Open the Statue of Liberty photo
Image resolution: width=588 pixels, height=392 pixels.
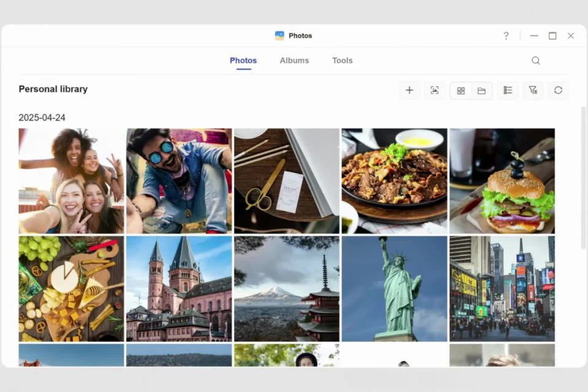[x=394, y=288]
